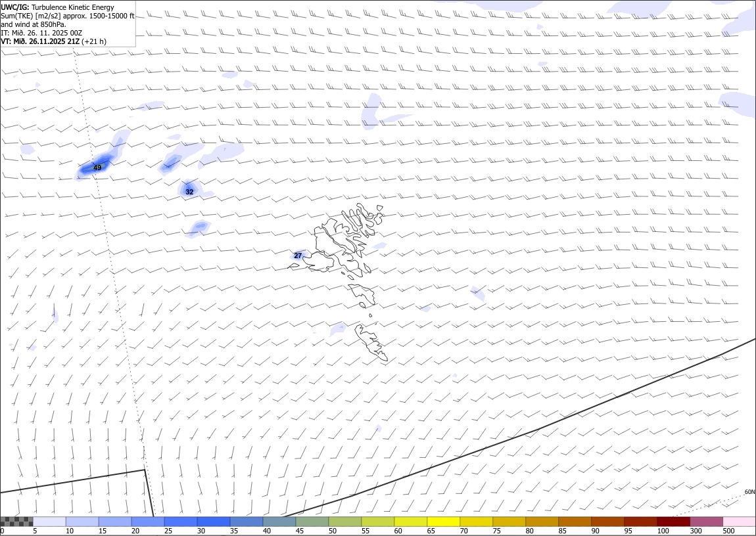Click the 'and wind at 850hPa.' text line
The height and width of the screenshot is (536, 756).
click(x=34, y=24)
